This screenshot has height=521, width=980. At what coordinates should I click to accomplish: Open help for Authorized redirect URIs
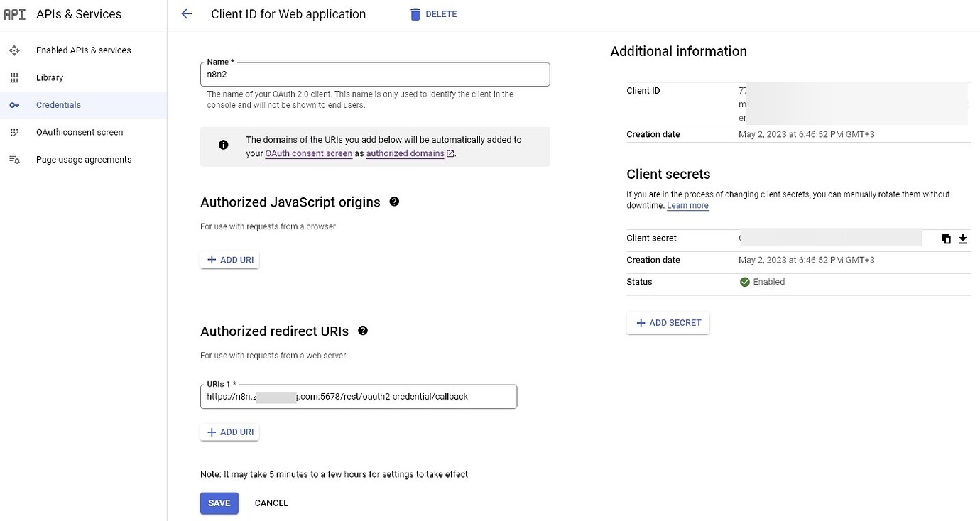click(363, 330)
